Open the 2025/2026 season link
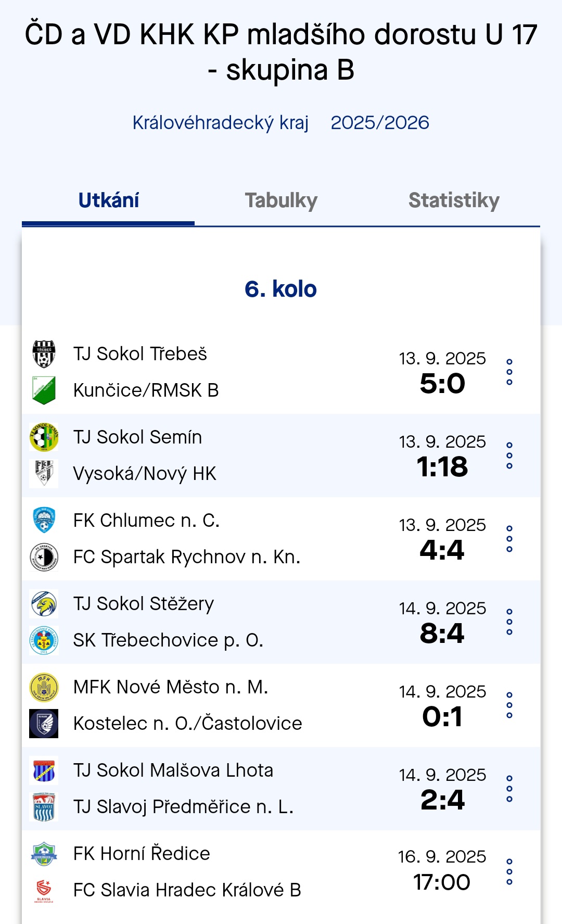The width and height of the screenshot is (562, 924). pyautogui.click(x=380, y=123)
